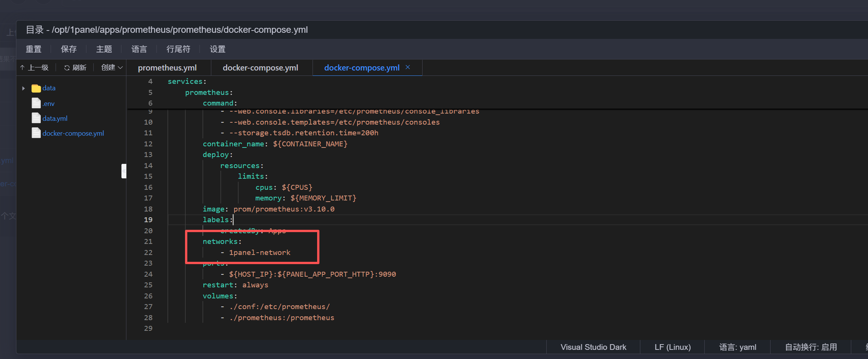This screenshot has width=868, height=359.
Task: Open the 设置 settings menu
Action: pyautogui.click(x=217, y=49)
